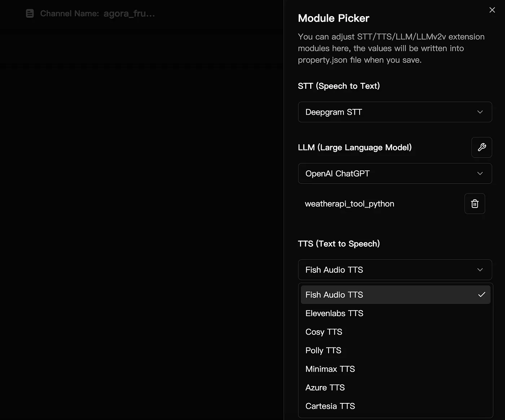Viewport: 505px width, 420px height.
Task: Delete the weatherapi_tool_python extension
Action: click(475, 204)
